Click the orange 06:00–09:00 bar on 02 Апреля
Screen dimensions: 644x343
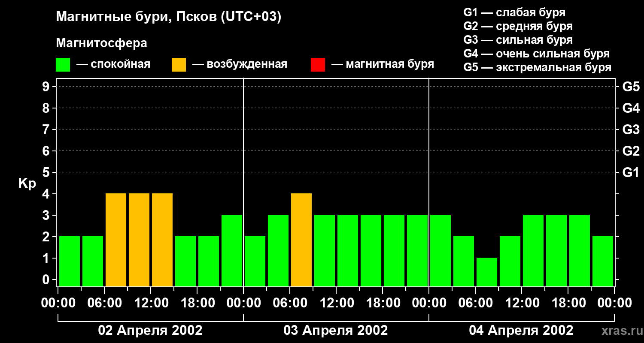[116, 240]
